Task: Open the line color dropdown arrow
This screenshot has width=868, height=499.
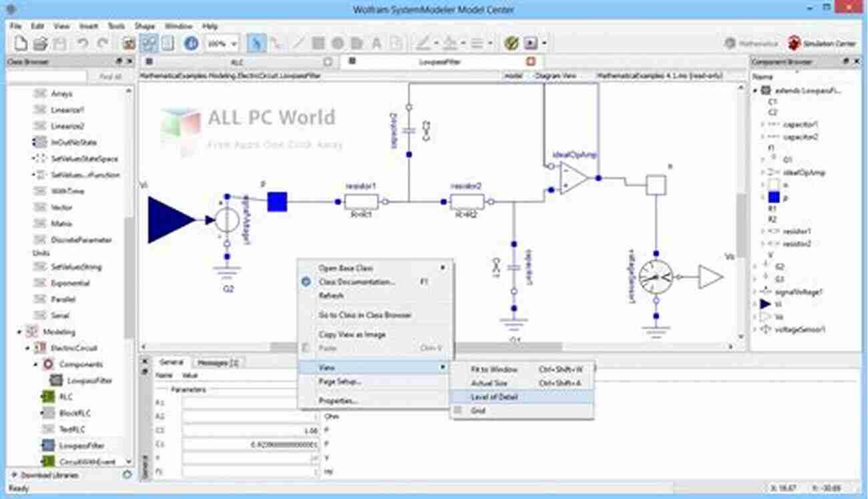Action: click(x=436, y=44)
